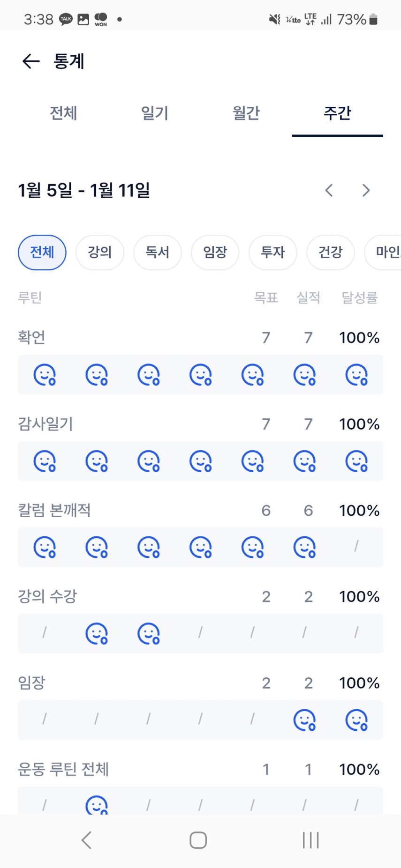Open the 일기 tab
401x868 pixels.
pos(155,113)
